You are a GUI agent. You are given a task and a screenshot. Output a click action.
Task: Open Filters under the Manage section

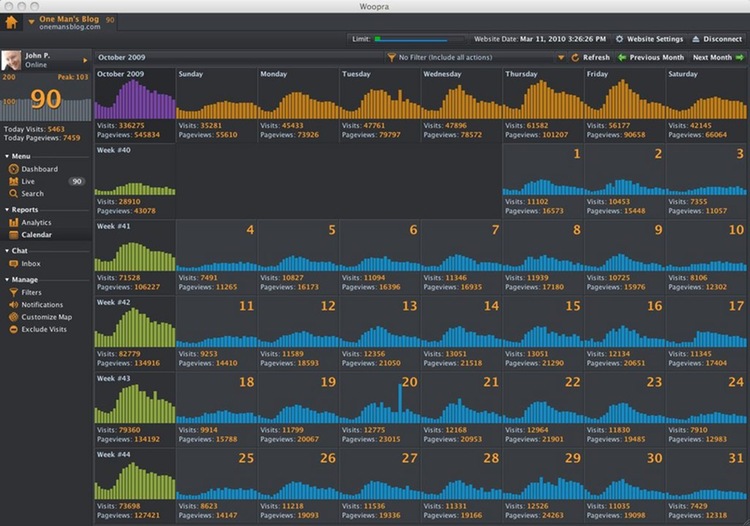31,292
